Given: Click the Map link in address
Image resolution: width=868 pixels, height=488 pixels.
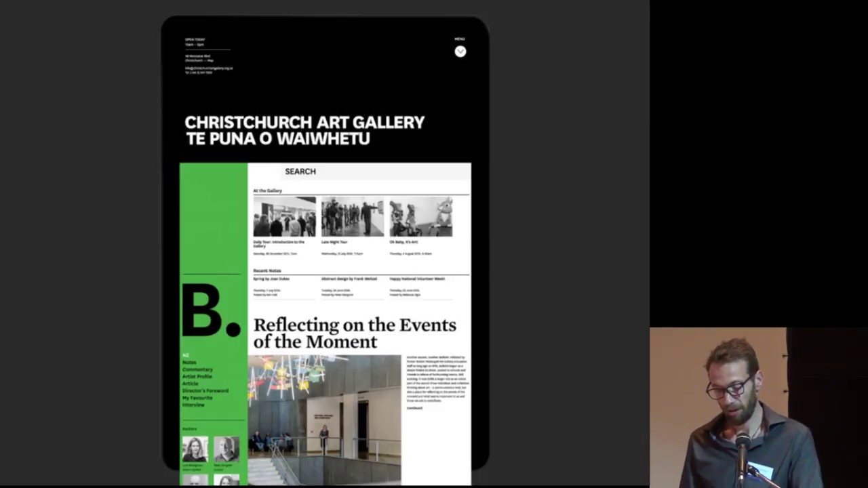Looking at the screenshot, I should tap(210, 60).
